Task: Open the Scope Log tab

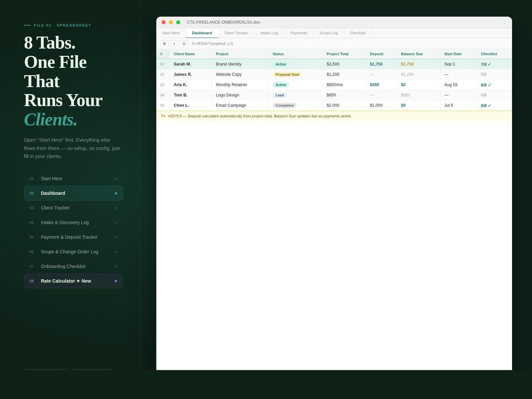Action: pos(329,33)
